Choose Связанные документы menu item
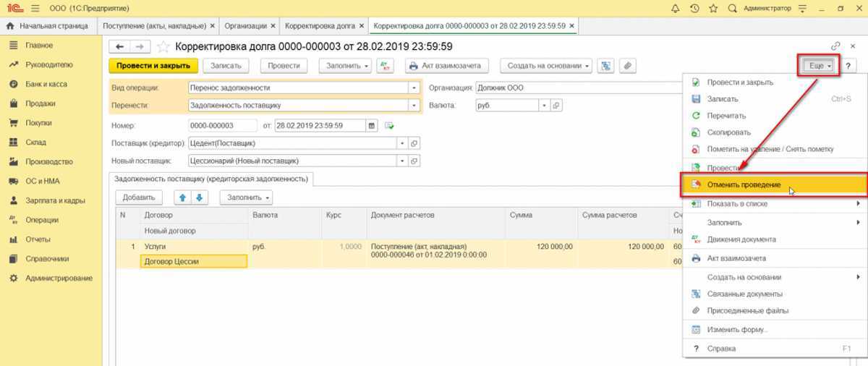868x366 pixels. coord(774,294)
